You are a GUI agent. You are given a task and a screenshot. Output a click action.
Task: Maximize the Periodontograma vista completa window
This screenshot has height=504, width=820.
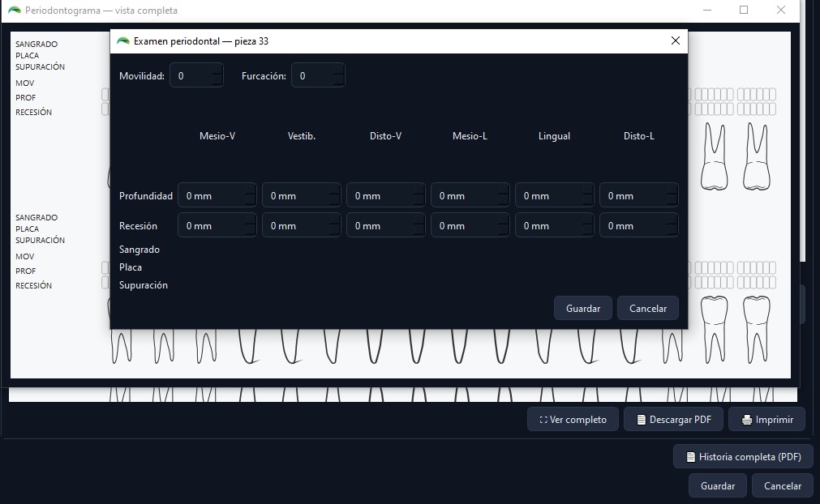(x=744, y=10)
